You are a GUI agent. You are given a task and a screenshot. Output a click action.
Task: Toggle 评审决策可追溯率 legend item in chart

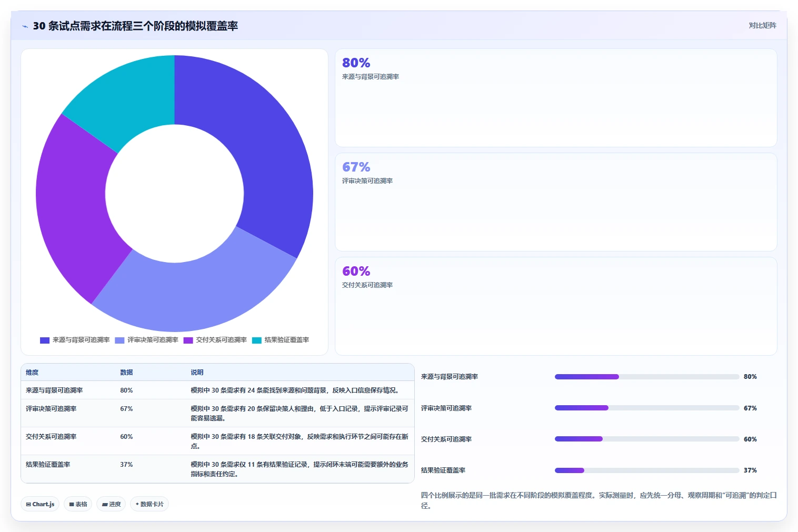pos(146,340)
